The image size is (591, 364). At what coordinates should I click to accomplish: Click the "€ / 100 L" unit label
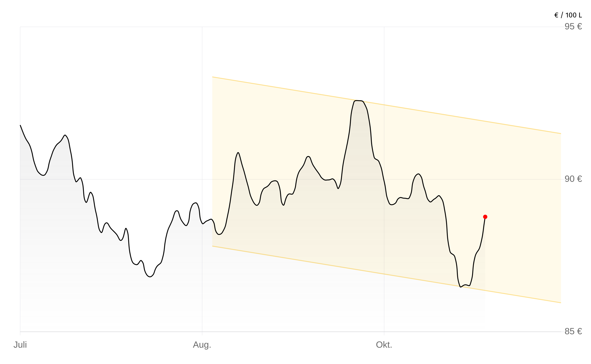pyautogui.click(x=568, y=15)
